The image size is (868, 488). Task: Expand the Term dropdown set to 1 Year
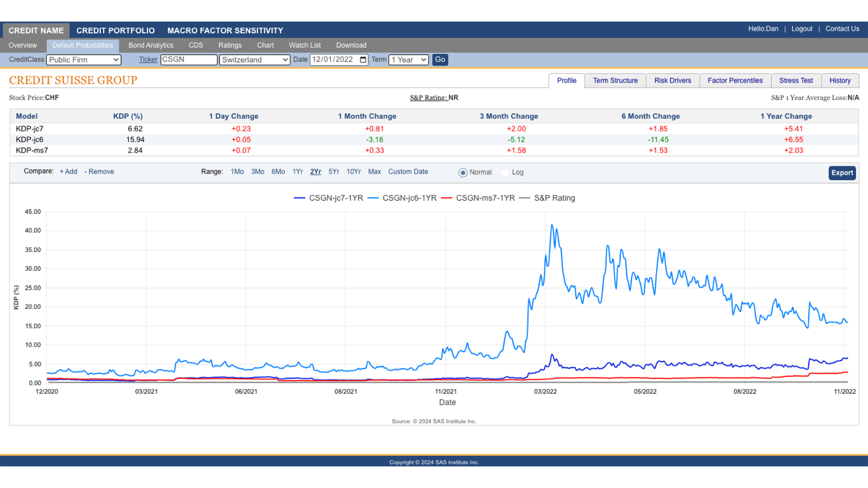(408, 60)
